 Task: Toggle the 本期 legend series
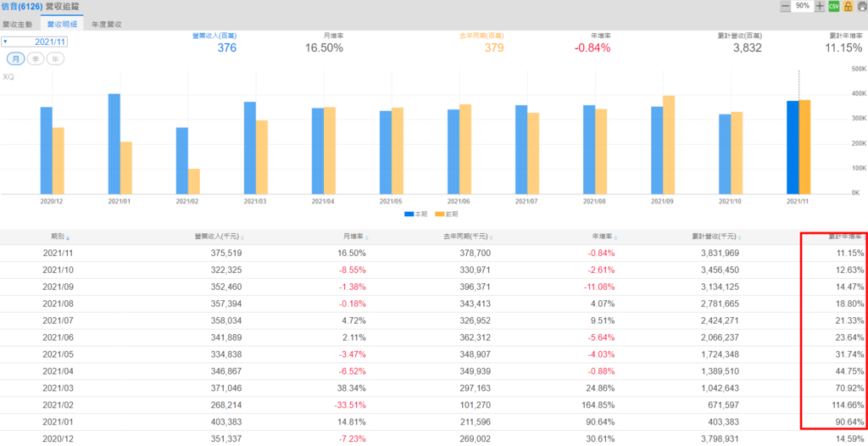[415, 214]
